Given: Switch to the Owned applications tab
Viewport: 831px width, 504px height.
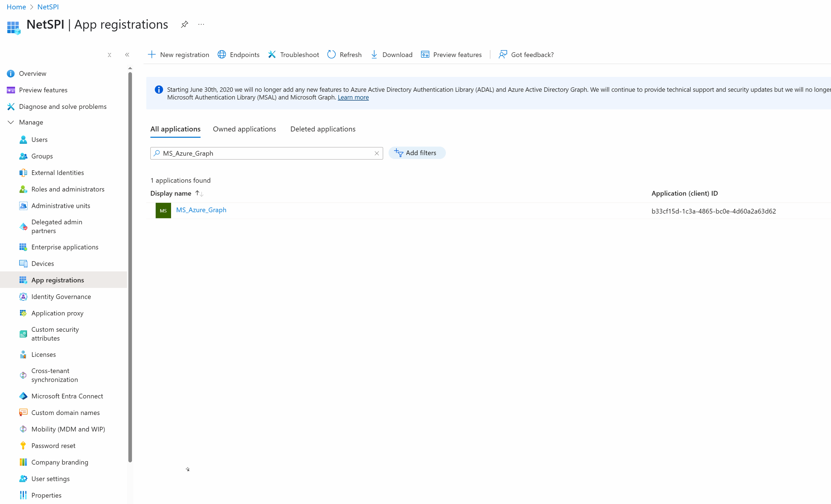Looking at the screenshot, I should (244, 129).
